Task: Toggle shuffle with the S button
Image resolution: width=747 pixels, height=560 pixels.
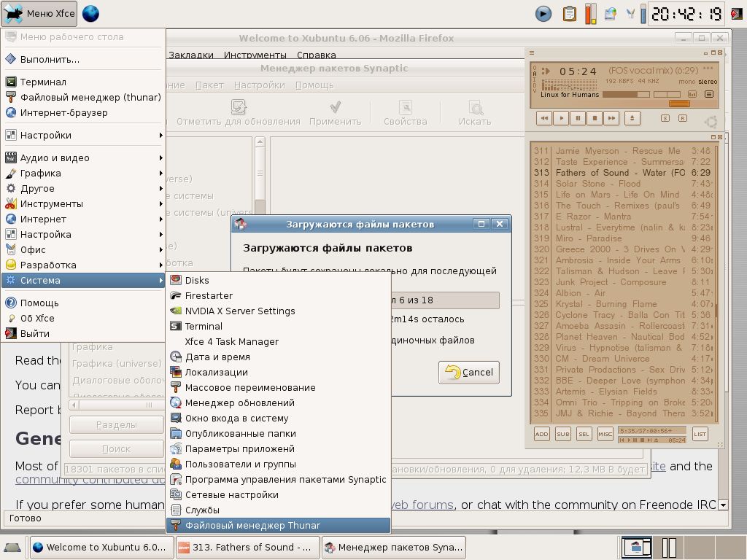Action: tap(665, 118)
